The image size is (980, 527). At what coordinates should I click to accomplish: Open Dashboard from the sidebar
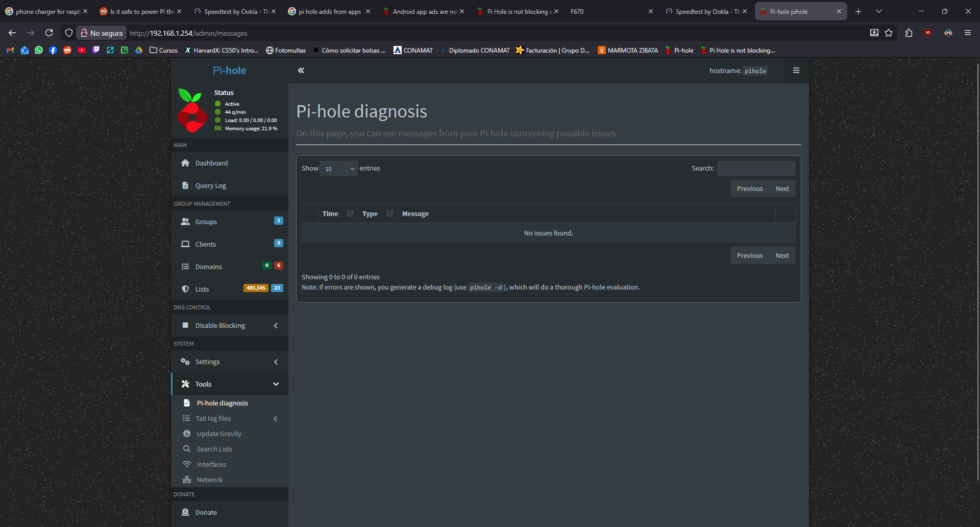211,163
